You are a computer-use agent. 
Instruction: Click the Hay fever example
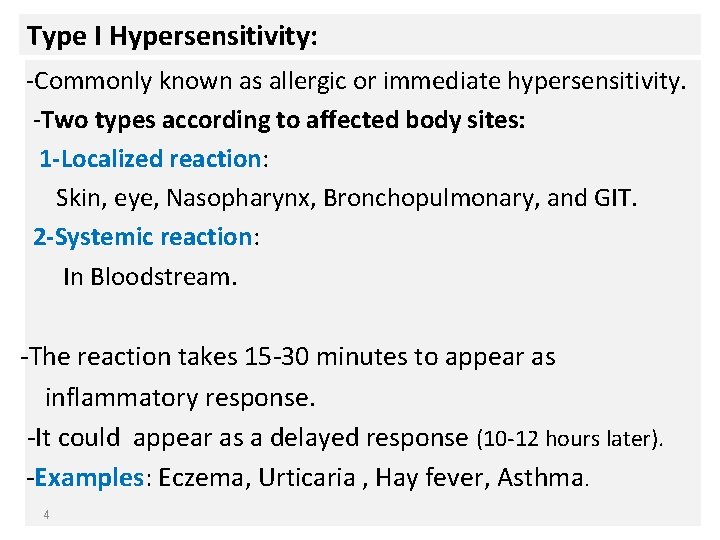click(429, 478)
